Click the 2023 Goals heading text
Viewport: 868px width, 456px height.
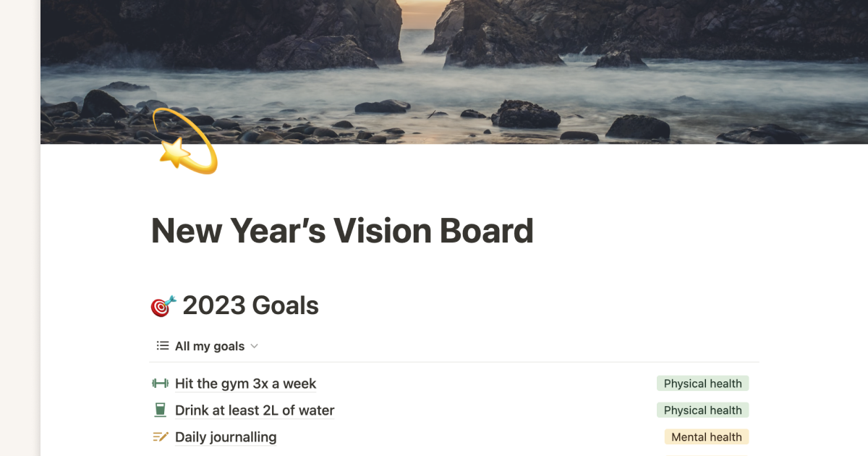(250, 305)
